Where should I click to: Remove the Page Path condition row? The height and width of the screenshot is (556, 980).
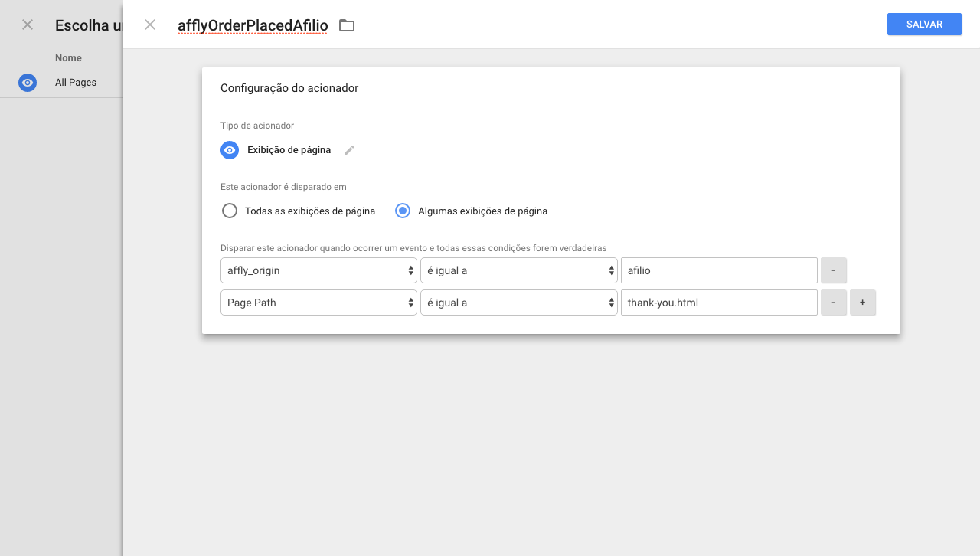tap(834, 303)
